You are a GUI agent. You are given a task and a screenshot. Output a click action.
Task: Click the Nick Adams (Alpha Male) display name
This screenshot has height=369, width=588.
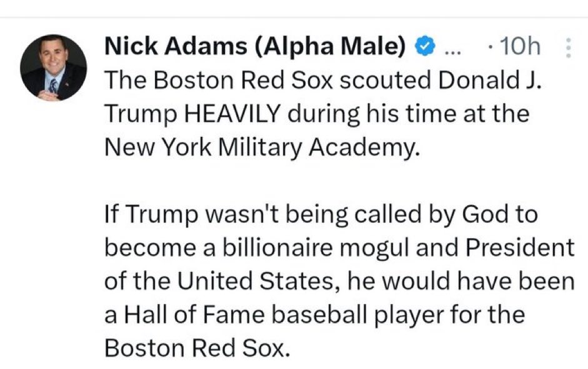(x=256, y=48)
